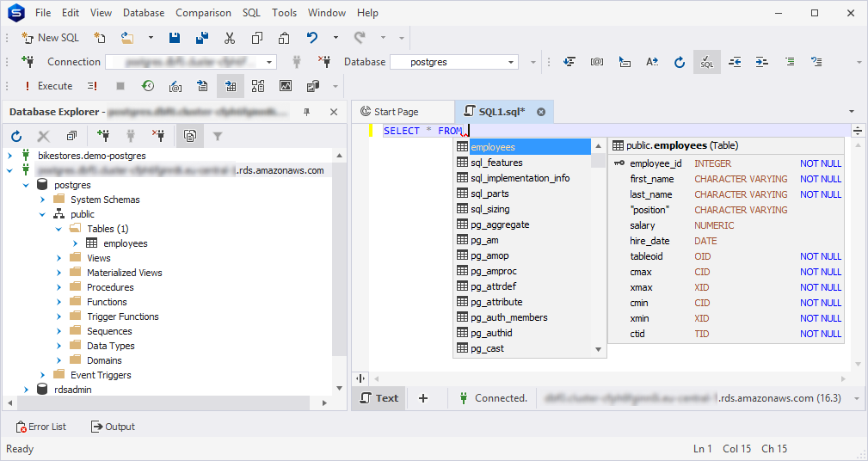Collapse the Tables (1) folder
Image resolution: width=868 pixels, height=461 pixels.
[x=58, y=229]
